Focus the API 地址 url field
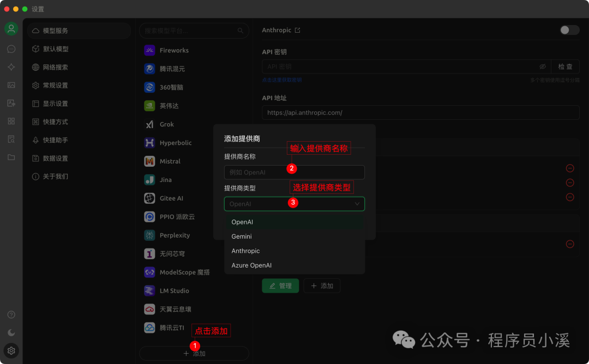Viewport: 589px width, 364px height. 420,113
